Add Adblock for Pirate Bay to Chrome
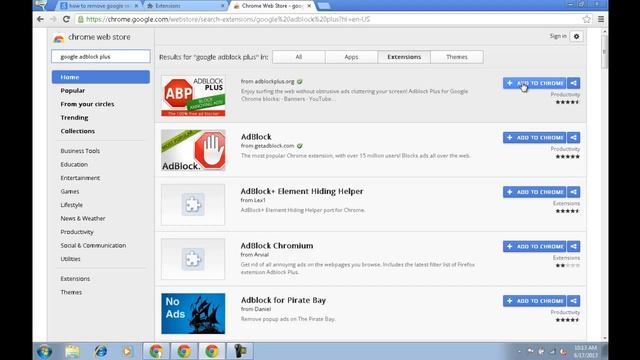Screen dimensions: 640x360 click(x=534, y=301)
